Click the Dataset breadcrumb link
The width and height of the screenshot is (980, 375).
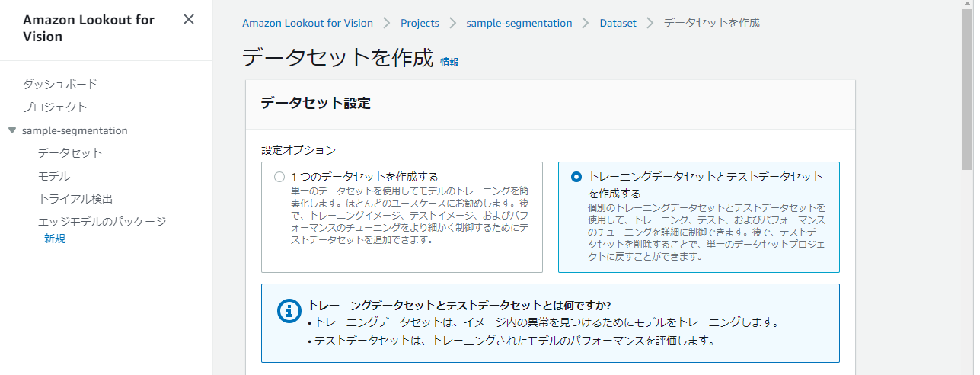pyautogui.click(x=618, y=23)
